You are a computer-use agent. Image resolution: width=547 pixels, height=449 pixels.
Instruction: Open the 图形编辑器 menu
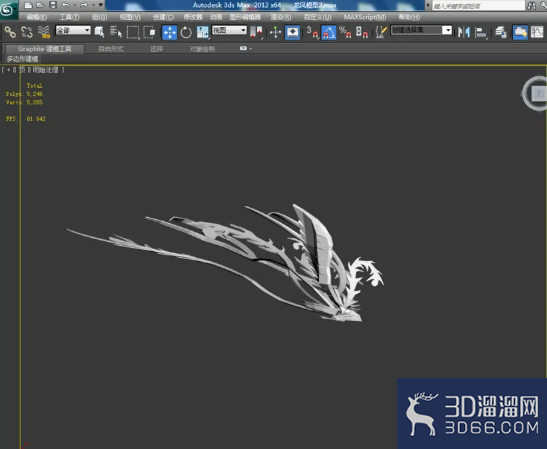245,17
